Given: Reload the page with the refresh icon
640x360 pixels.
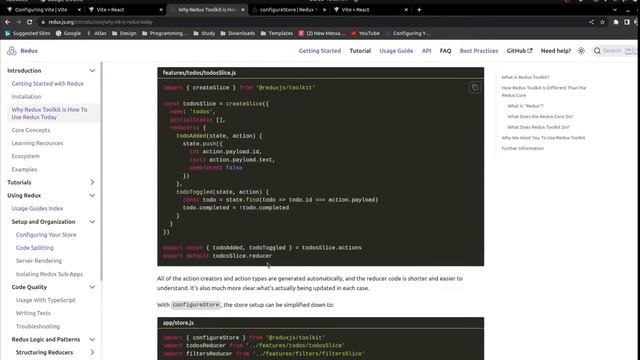Looking at the screenshot, I should pos(29,22).
